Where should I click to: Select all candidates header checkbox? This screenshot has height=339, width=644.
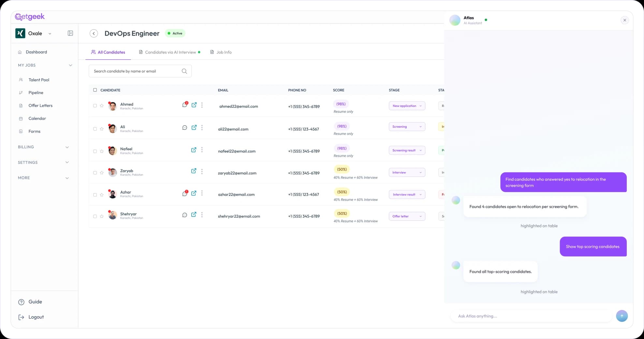coord(95,90)
